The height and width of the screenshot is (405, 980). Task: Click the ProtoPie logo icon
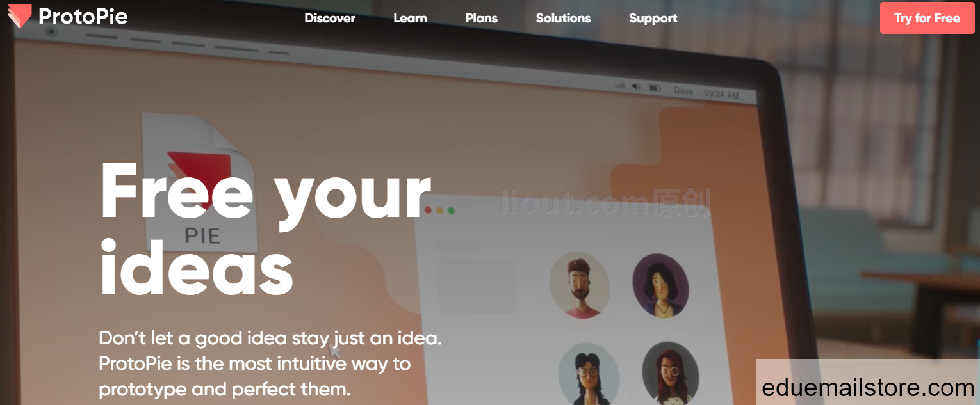[x=19, y=16]
